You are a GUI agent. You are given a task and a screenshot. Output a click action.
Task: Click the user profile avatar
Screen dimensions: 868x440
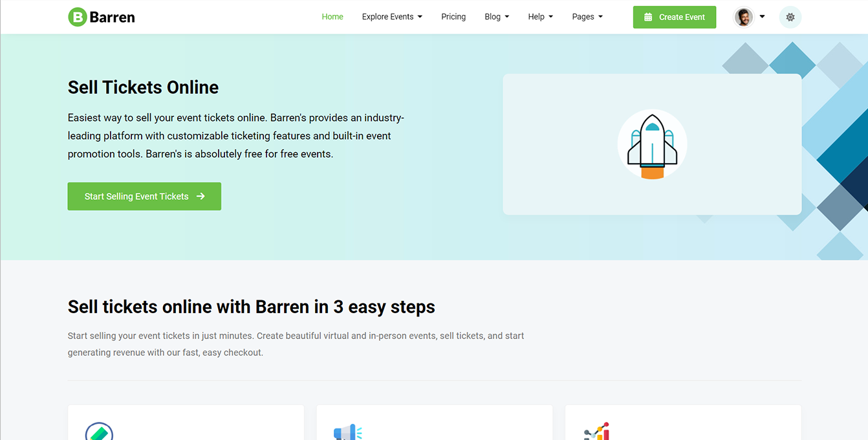tap(744, 17)
